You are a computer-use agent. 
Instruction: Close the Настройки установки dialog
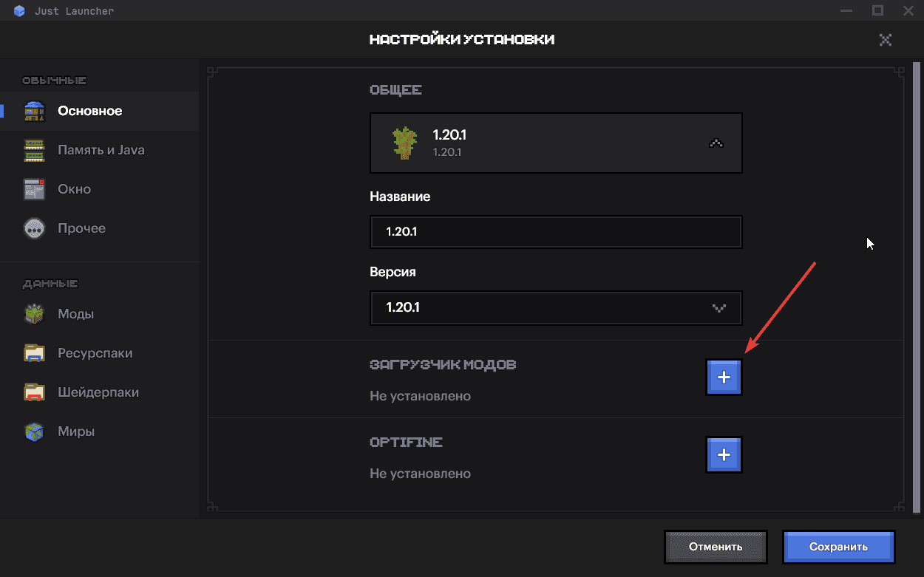coord(886,40)
